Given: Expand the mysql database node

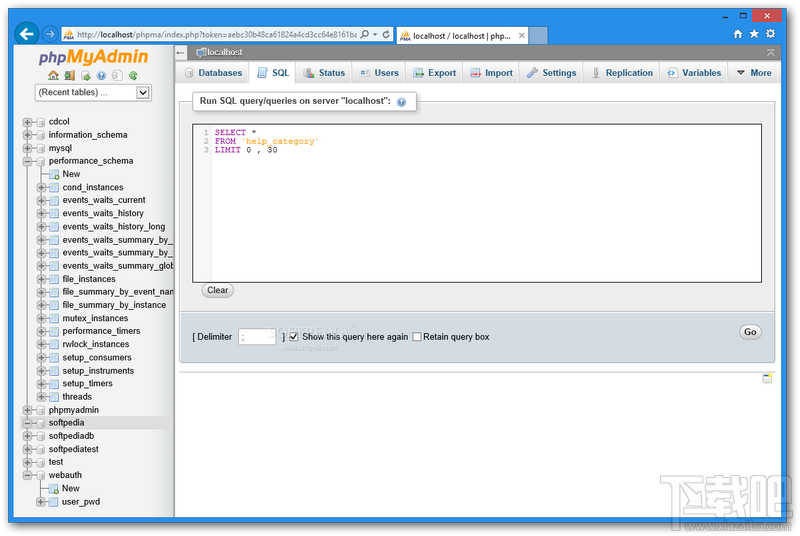Looking at the screenshot, I should click(28, 148).
